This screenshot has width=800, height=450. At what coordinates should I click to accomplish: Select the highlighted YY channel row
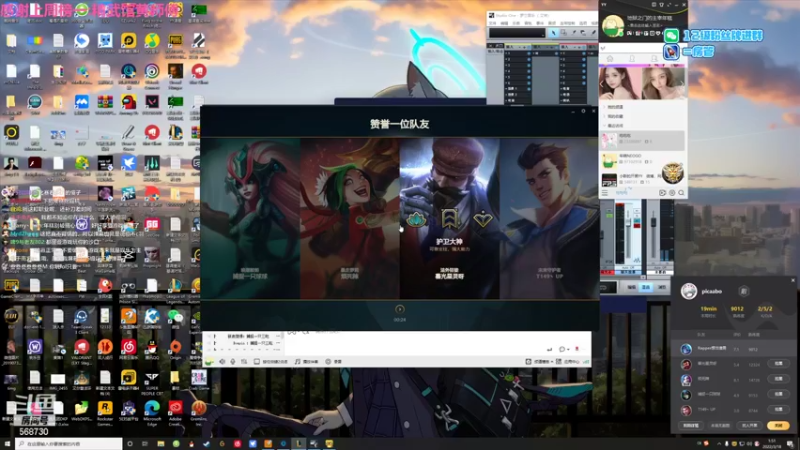pyautogui.click(x=642, y=140)
